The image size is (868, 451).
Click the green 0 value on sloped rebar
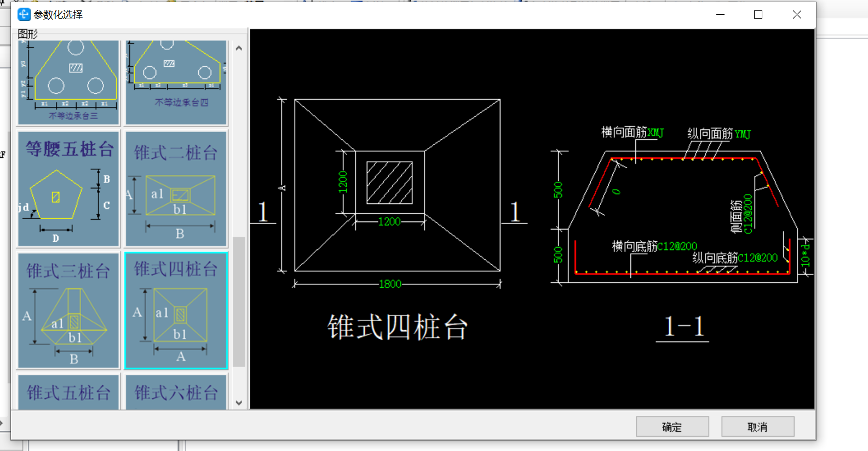(x=616, y=192)
